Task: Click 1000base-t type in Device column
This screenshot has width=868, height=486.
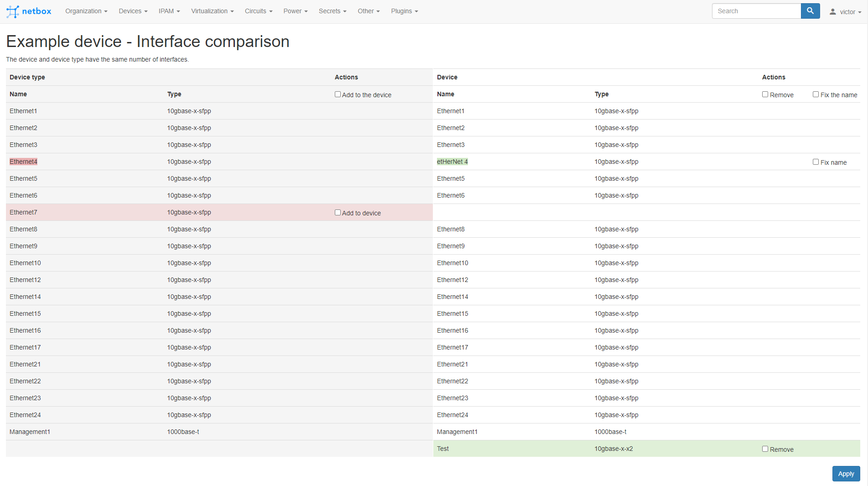Action: 610,432
